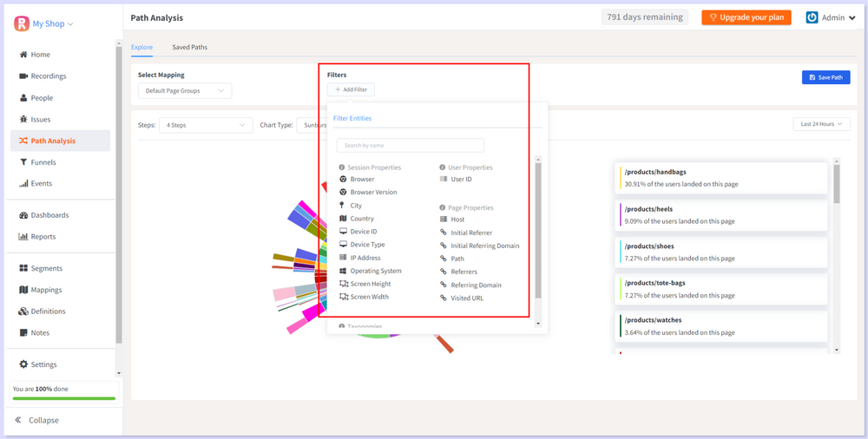Click the Collapse double-chevron icon

[18, 420]
